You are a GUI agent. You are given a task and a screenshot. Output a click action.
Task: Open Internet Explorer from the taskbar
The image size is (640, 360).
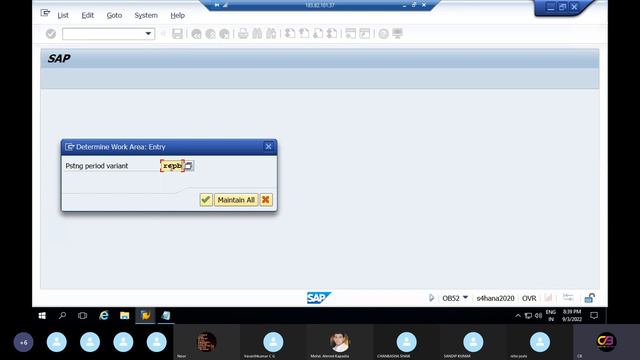[x=104, y=315]
